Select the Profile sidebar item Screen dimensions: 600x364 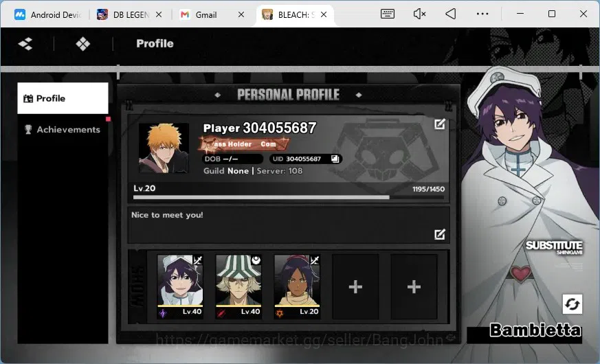[x=63, y=98]
